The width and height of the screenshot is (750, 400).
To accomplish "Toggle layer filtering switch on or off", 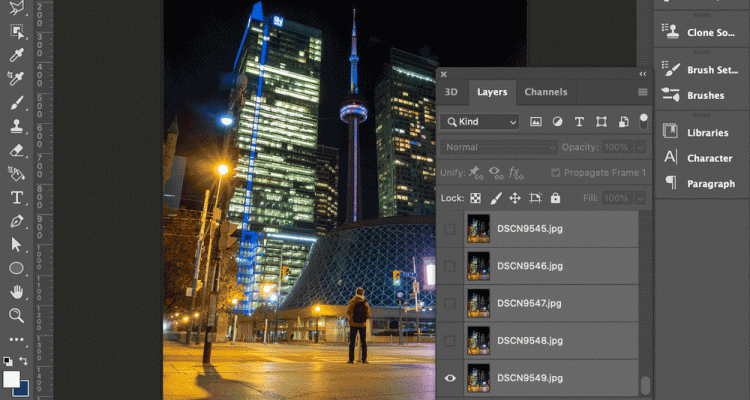I will pyautogui.click(x=643, y=122).
